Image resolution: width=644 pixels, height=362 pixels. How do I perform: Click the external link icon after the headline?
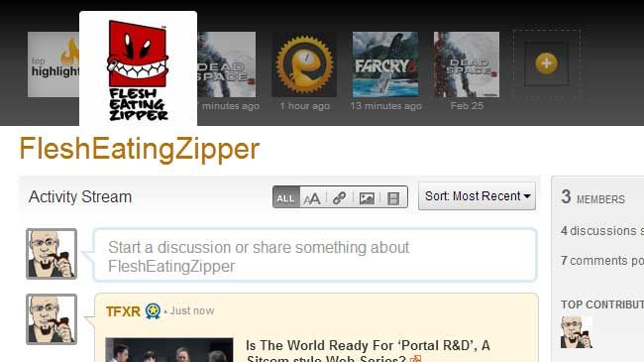click(416, 359)
